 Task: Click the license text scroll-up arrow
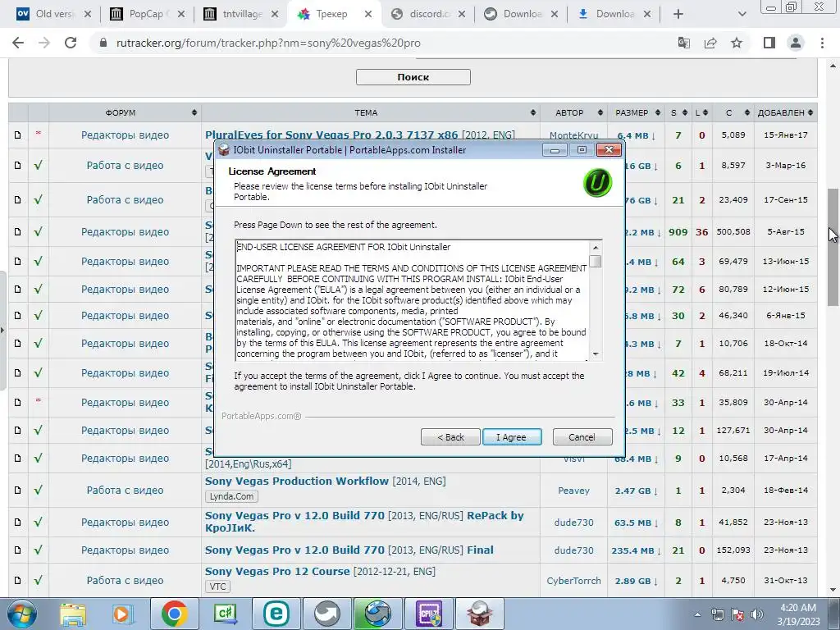(596, 247)
